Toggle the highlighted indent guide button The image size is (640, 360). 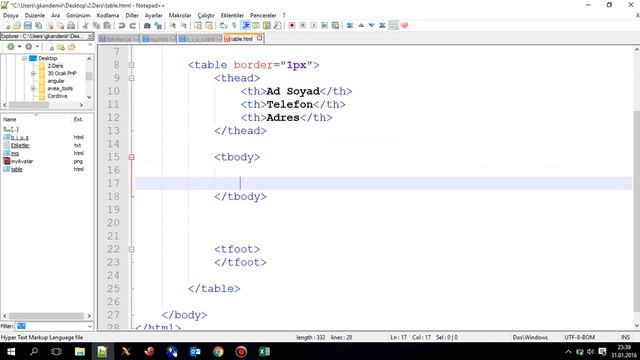tap(246, 26)
